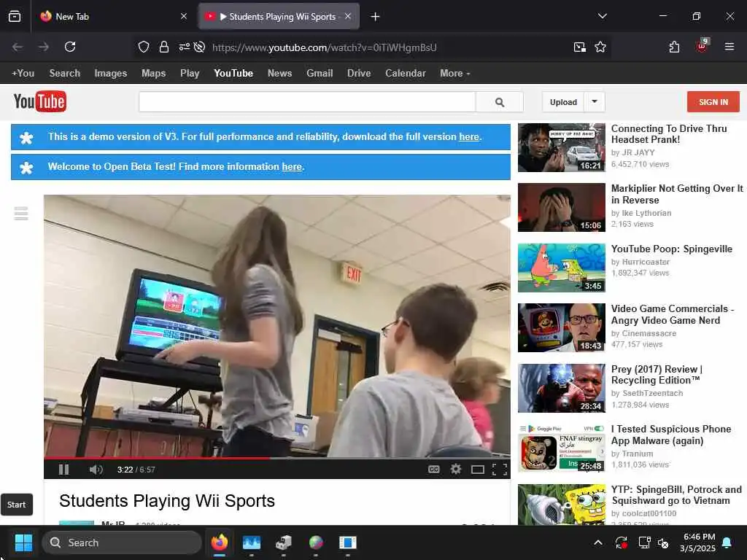Screen dimensions: 747x560
Task: Click the muted volume tray icon
Action: (x=663, y=542)
